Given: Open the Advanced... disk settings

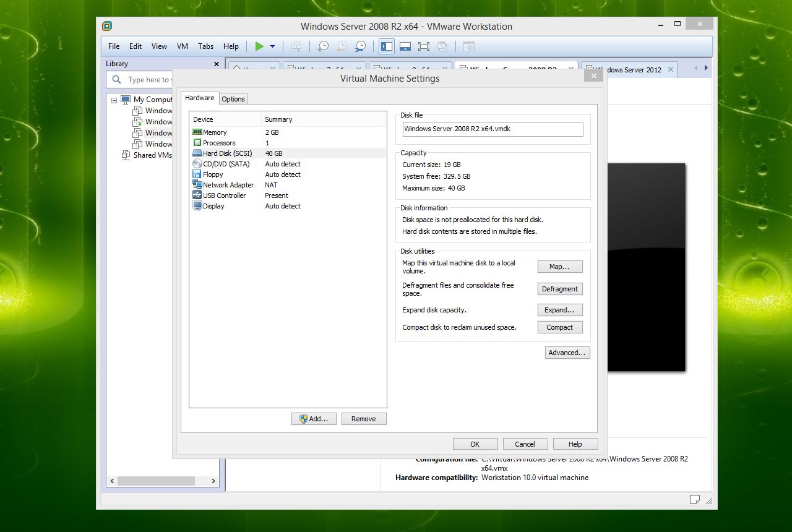Looking at the screenshot, I should (x=567, y=353).
